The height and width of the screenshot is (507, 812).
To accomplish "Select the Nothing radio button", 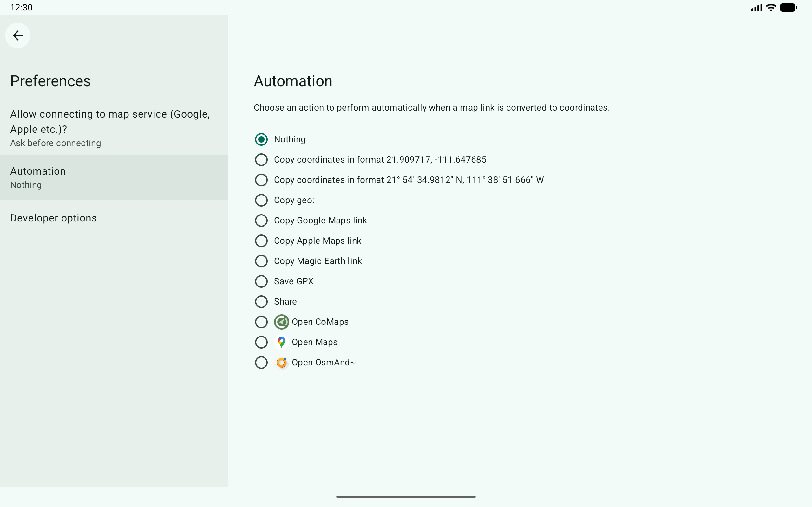I will [261, 139].
